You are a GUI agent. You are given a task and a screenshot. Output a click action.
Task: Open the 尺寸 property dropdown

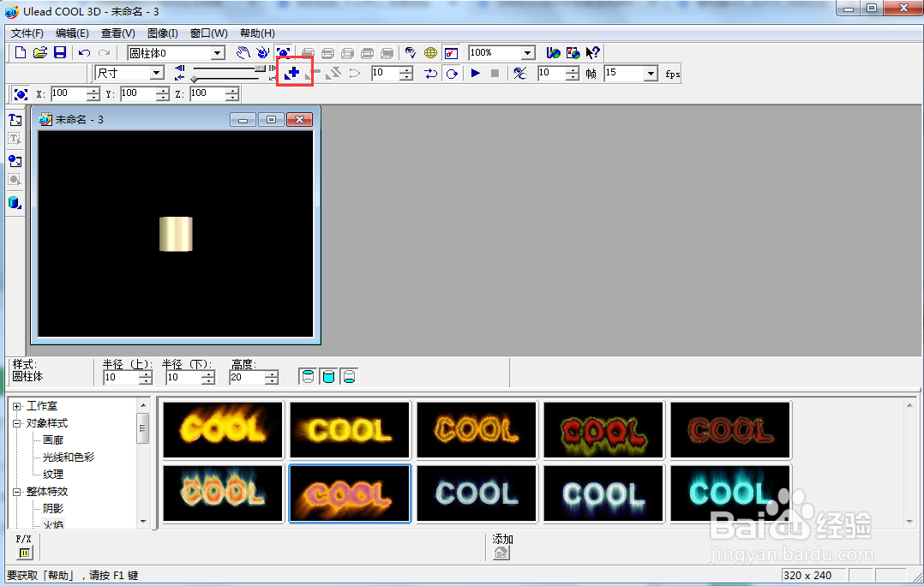156,73
